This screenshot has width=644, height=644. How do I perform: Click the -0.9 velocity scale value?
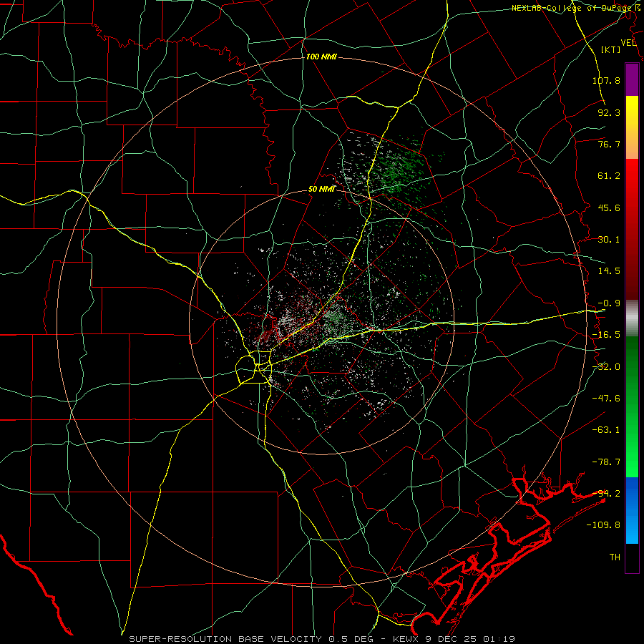point(609,303)
